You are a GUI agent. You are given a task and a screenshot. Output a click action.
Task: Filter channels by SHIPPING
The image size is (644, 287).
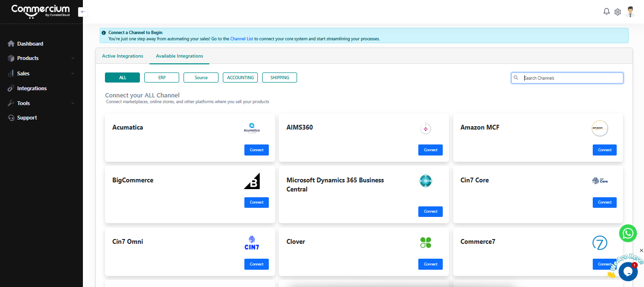[280, 77]
